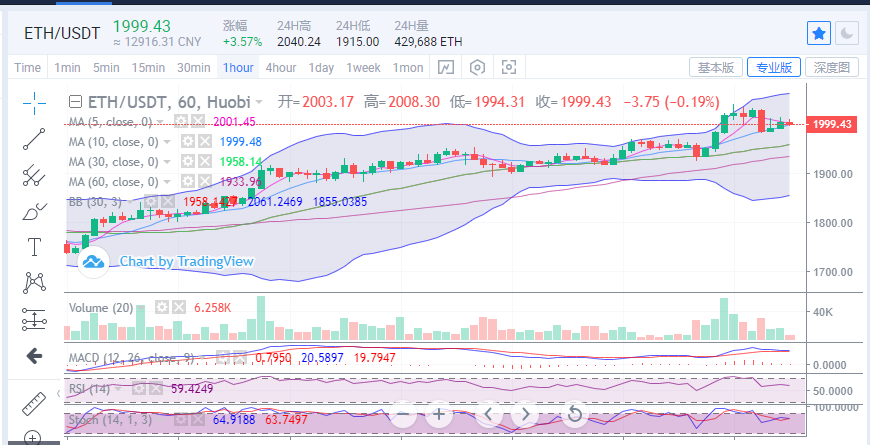
Task: Toggle night mode moon button
Action: [847, 34]
